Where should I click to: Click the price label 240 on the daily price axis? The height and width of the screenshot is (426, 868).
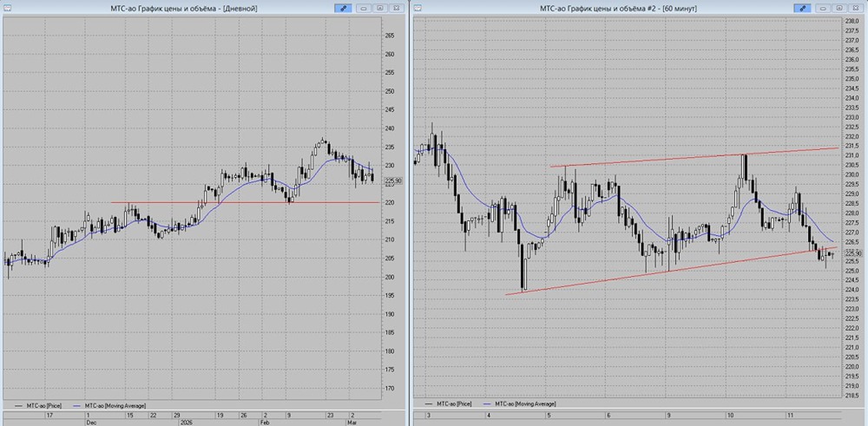click(x=390, y=128)
